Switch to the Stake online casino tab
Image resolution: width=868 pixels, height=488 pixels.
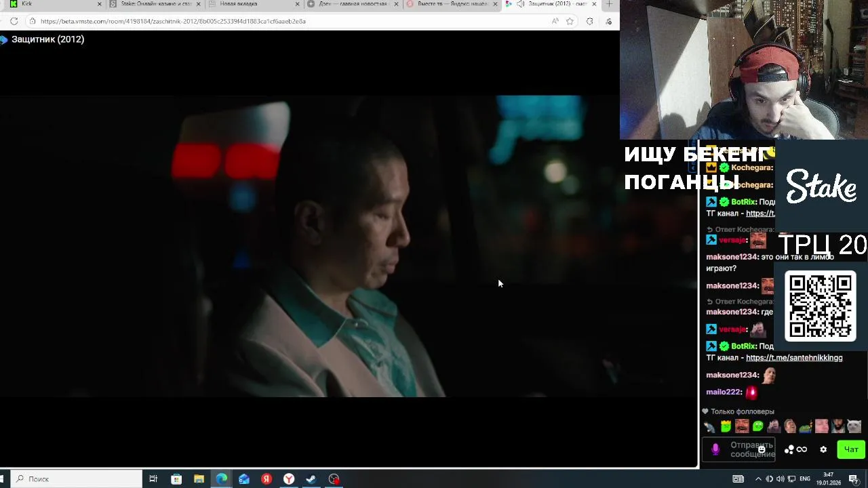[155, 4]
